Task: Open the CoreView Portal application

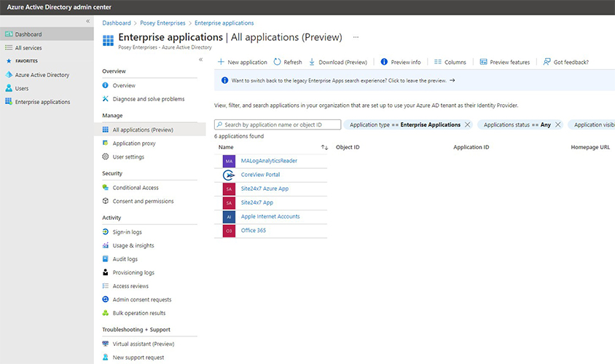Action: pyautogui.click(x=260, y=175)
